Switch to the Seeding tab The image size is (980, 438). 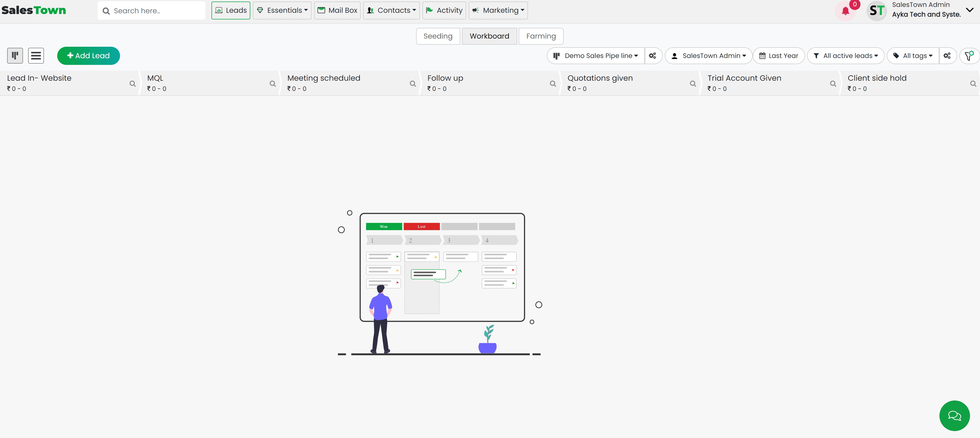click(438, 36)
